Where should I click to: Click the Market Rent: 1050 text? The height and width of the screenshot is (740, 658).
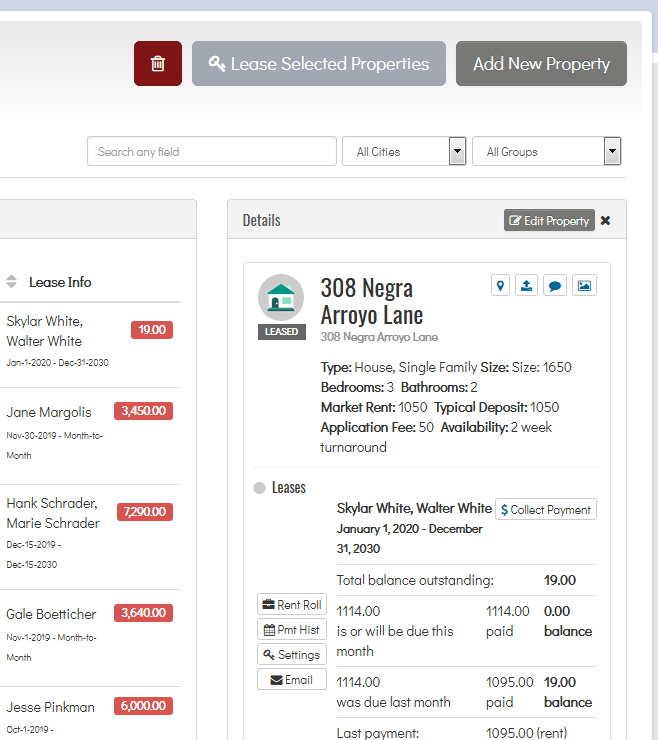(x=374, y=407)
